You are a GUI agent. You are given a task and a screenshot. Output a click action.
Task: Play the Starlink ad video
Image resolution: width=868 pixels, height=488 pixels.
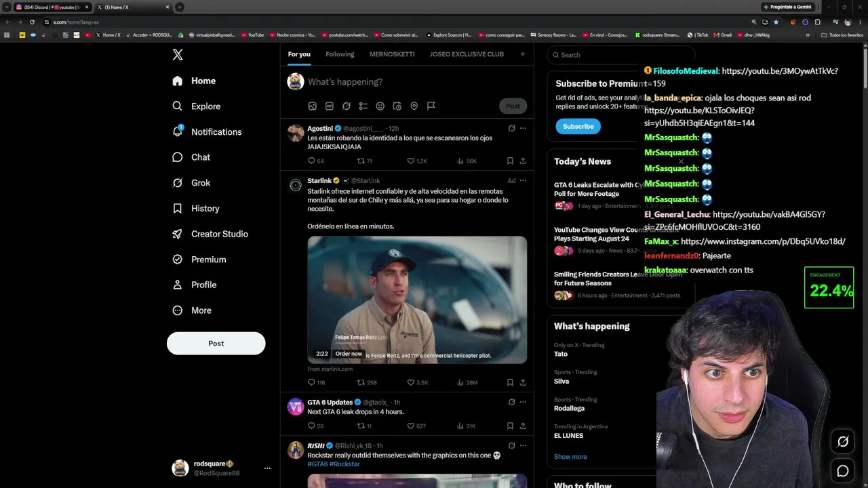[417, 300]
